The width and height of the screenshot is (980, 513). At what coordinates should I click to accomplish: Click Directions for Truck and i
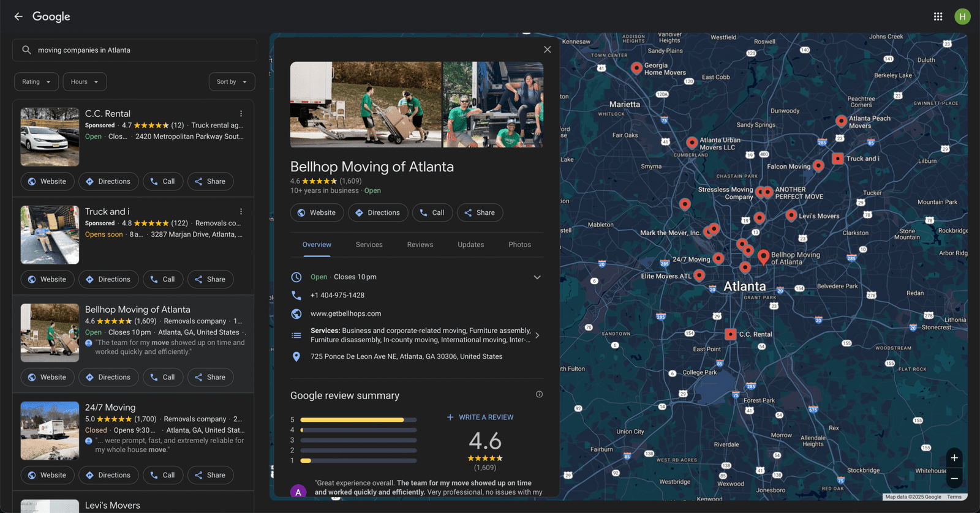[108, 280]
